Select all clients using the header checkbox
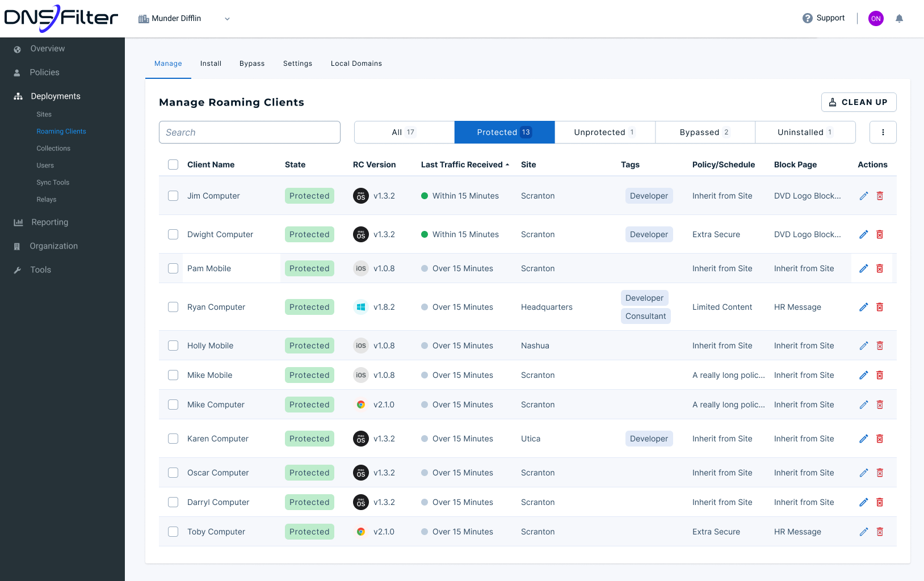This screenshot has height=581, width=924. click(x=173, y=164)
